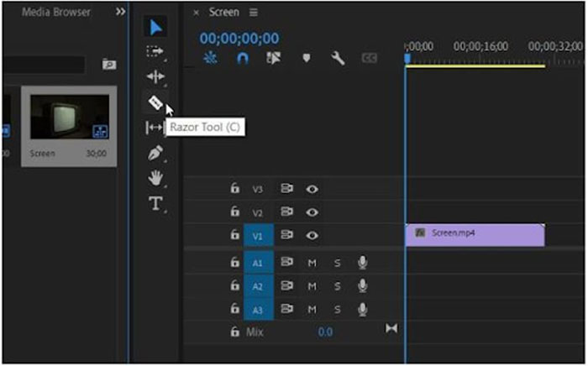Toggle Snap magnet in timeline

click(x=243, y=59)
